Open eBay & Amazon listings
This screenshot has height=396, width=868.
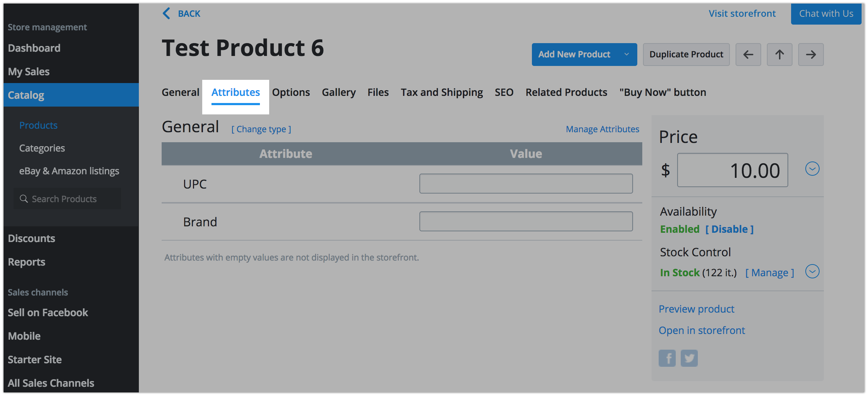coord(69,171)
